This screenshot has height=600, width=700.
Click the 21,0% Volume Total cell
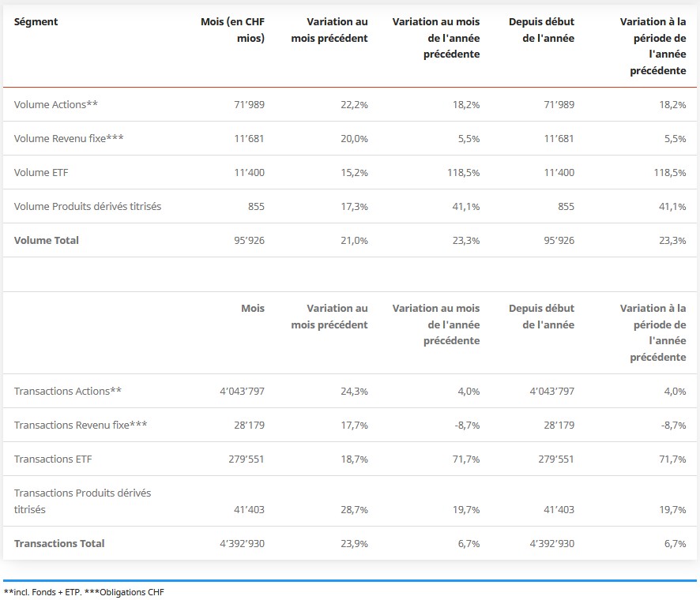[355, 241]
